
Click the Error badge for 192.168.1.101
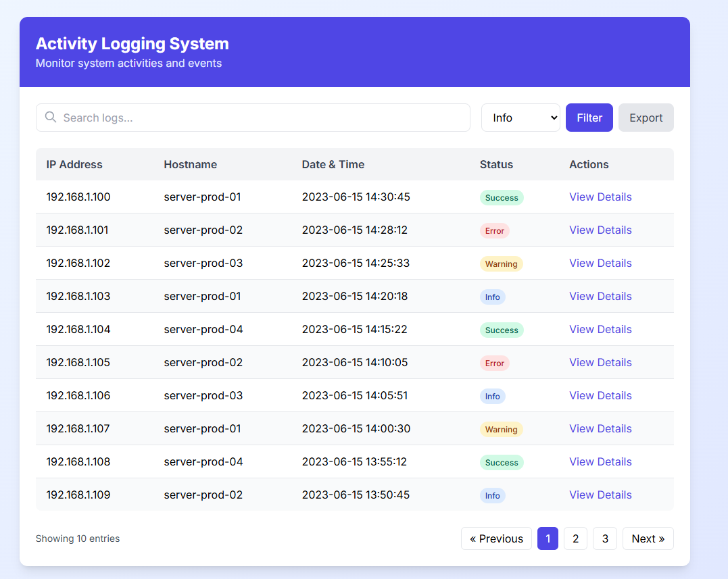click(495, 230)
